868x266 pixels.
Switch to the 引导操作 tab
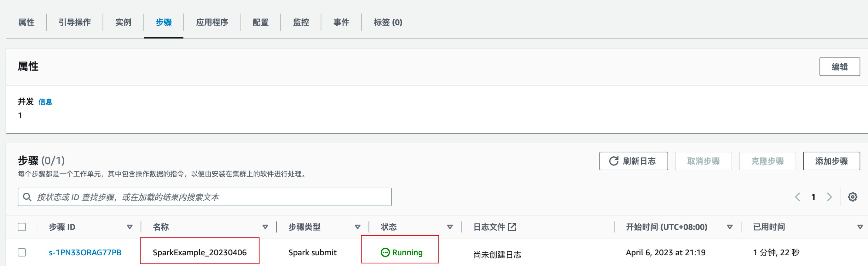pyautogui.click(x=74, y=22)
